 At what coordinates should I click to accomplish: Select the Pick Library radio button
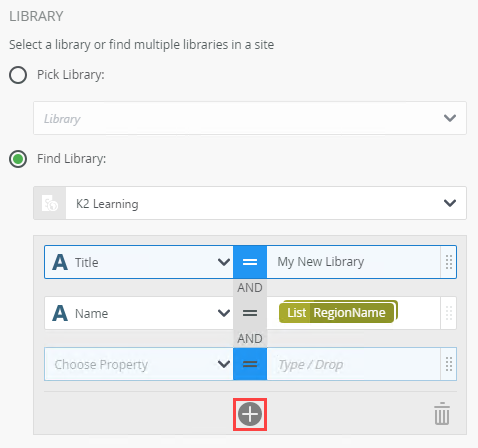point(18,75)
